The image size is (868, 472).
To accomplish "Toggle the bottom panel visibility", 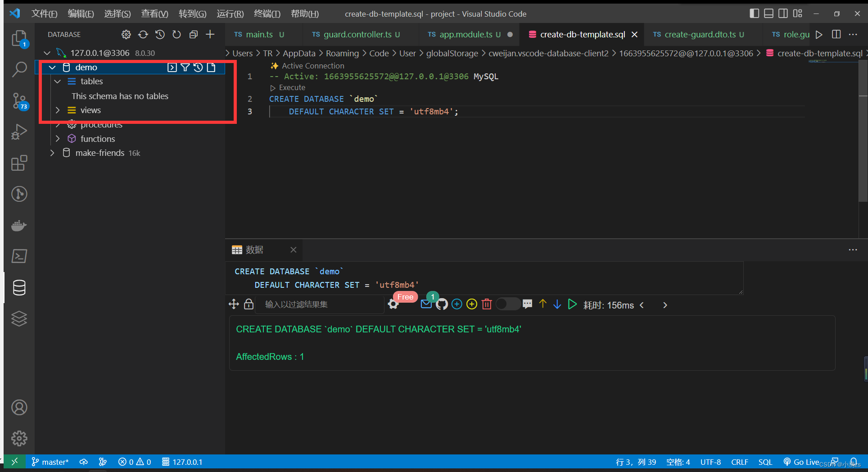I will pyautogui.click(x=769, y=14).
